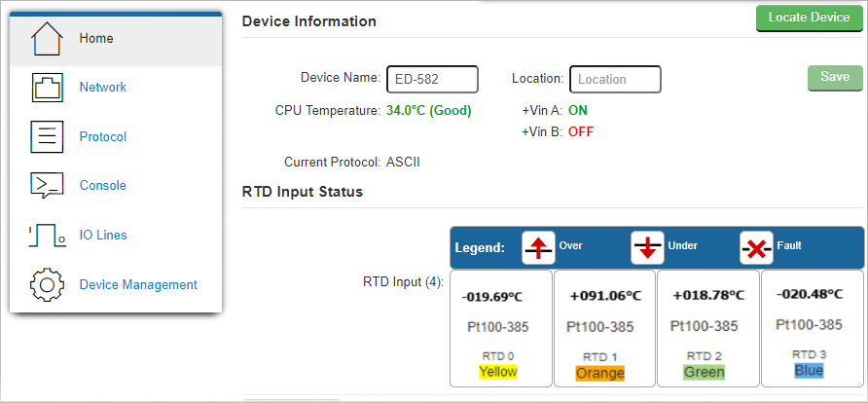
Task: Click the Save button
Action: coord(835,78)
